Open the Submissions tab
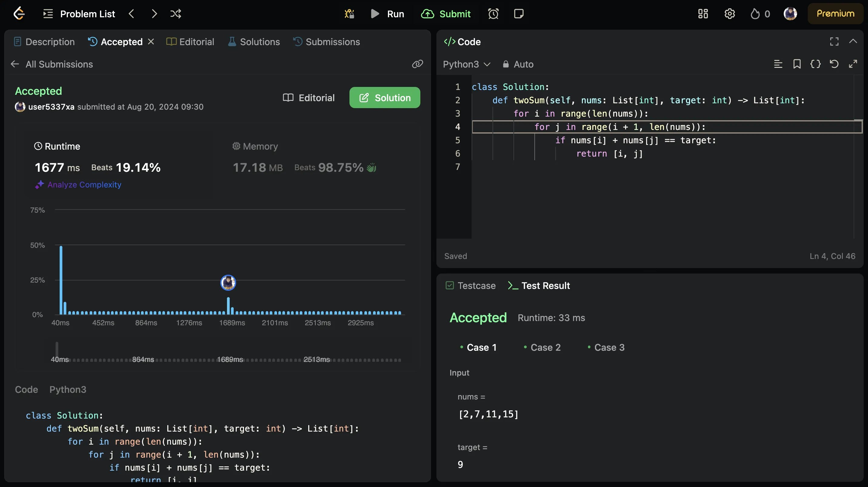This screenshot has height=487, width=868. (x=326, y=42)
